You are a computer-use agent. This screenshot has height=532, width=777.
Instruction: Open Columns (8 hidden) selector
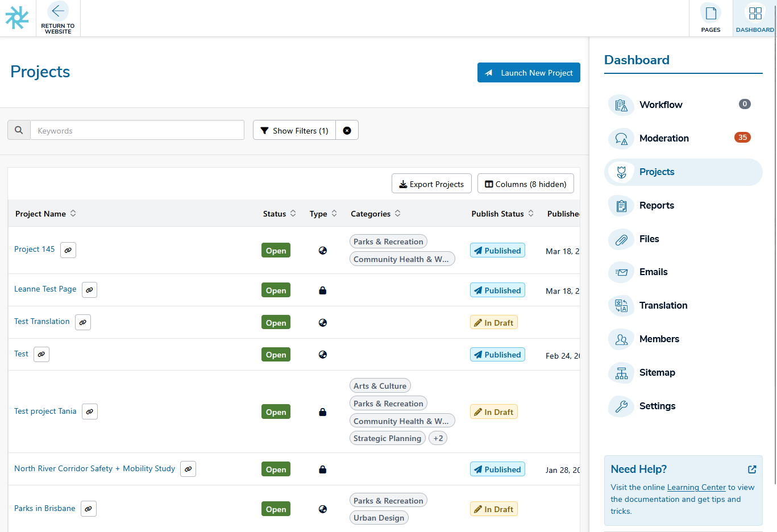click(525, 184)
